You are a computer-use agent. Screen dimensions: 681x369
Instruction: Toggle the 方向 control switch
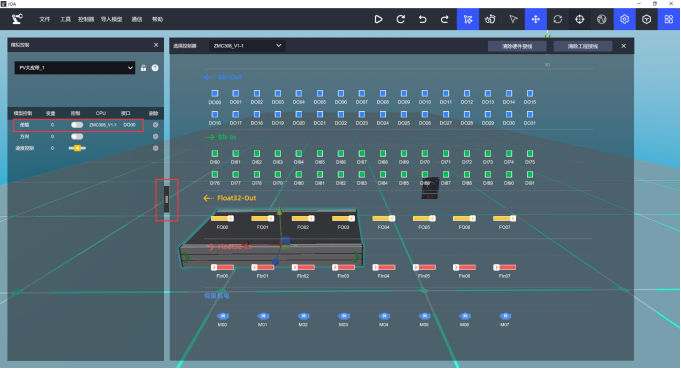77,136
